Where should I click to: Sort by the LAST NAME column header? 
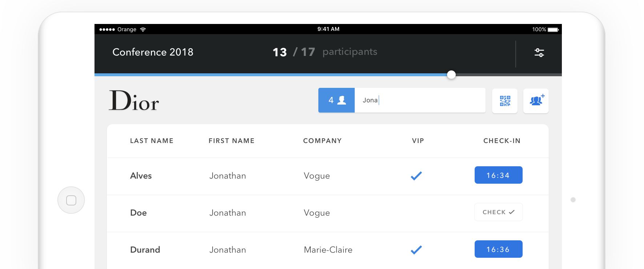click(152, 141)
